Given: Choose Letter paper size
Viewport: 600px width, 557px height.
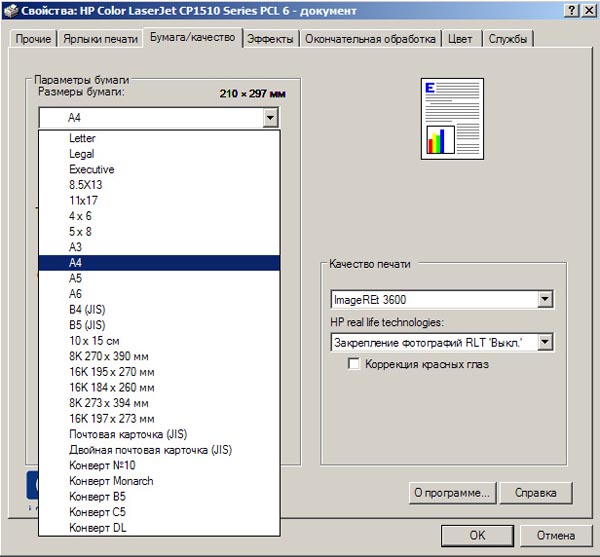Looking at the screenshot, I should [159, 138].
